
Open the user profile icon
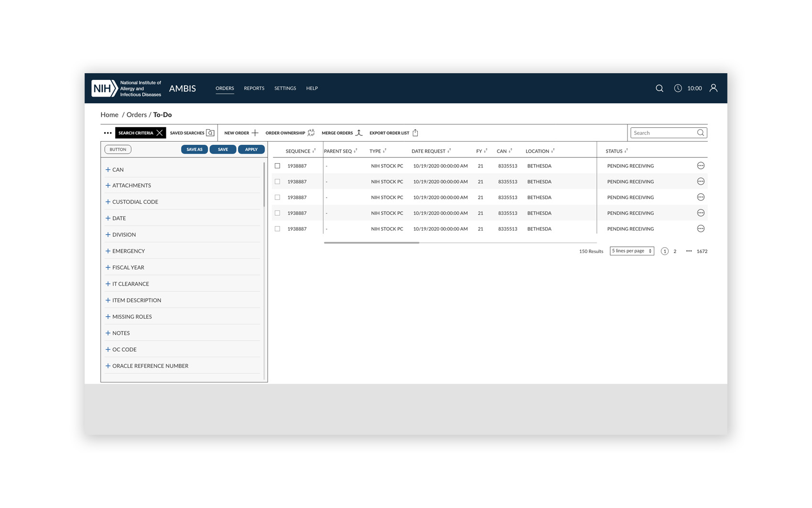point(713,88)
